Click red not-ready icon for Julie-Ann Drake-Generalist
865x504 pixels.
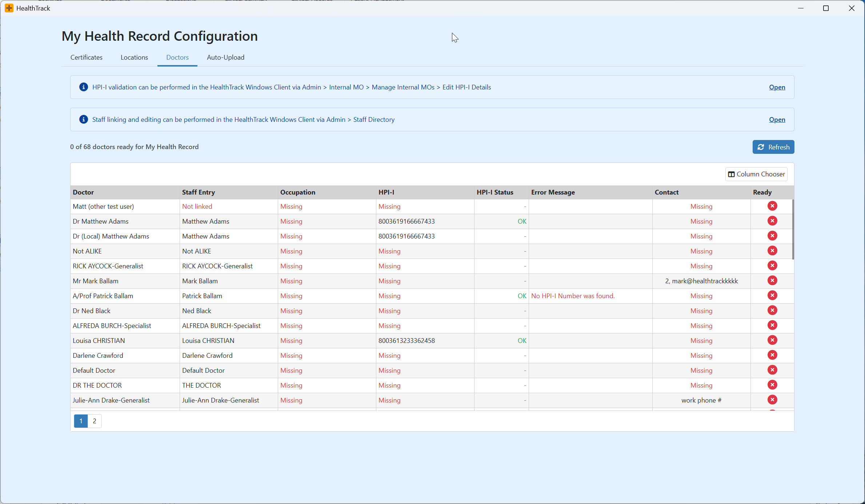pyautogui.click(x=772, y=400)
